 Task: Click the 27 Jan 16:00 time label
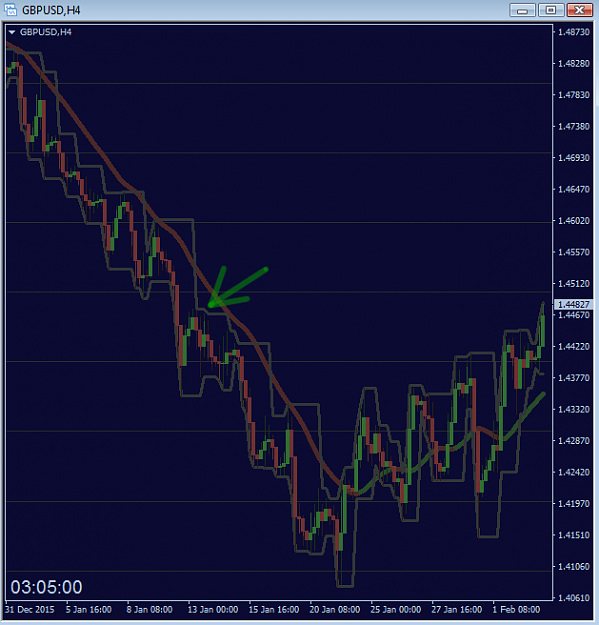pos(457,610)
